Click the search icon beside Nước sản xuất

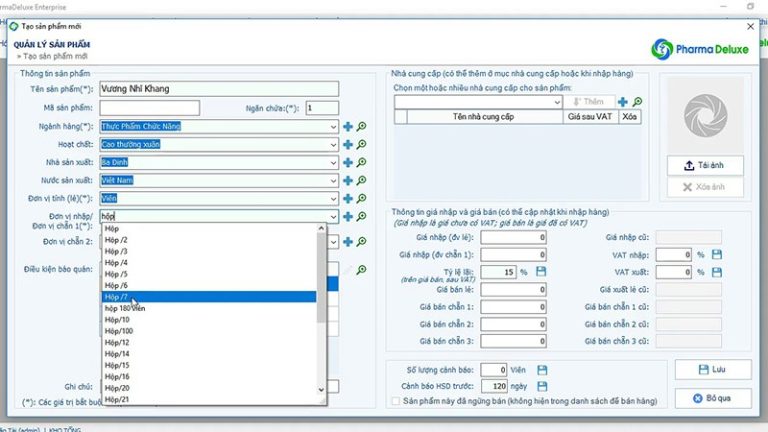tap(362, 181)
